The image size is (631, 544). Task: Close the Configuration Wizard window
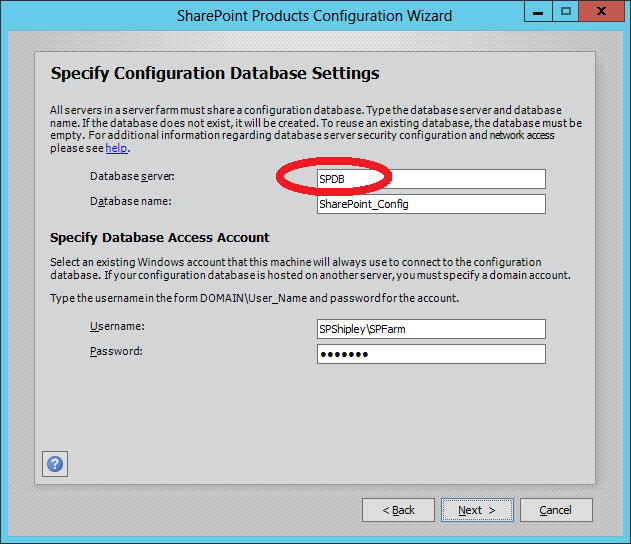601,11
